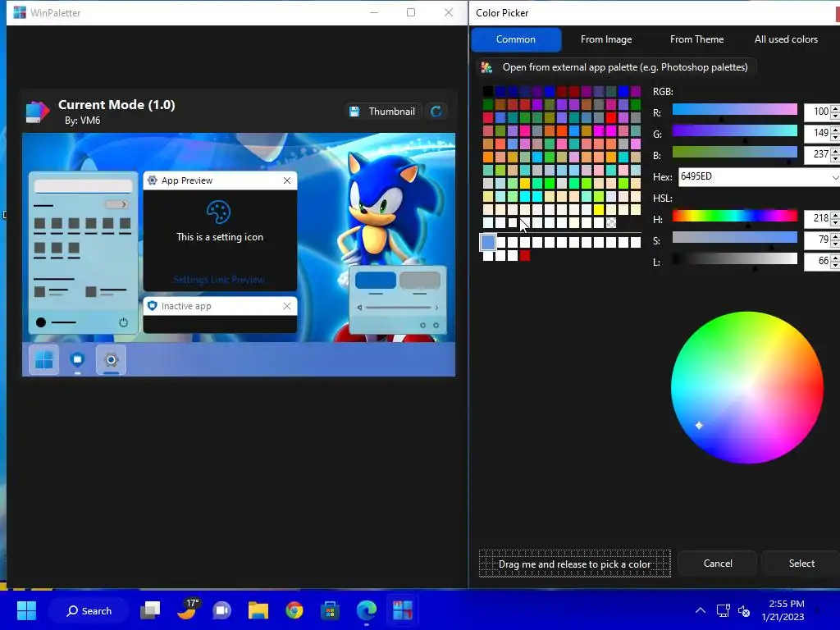Click the network icon in the system tray
This screenshot has height=630, width=840.
(724, 610)
